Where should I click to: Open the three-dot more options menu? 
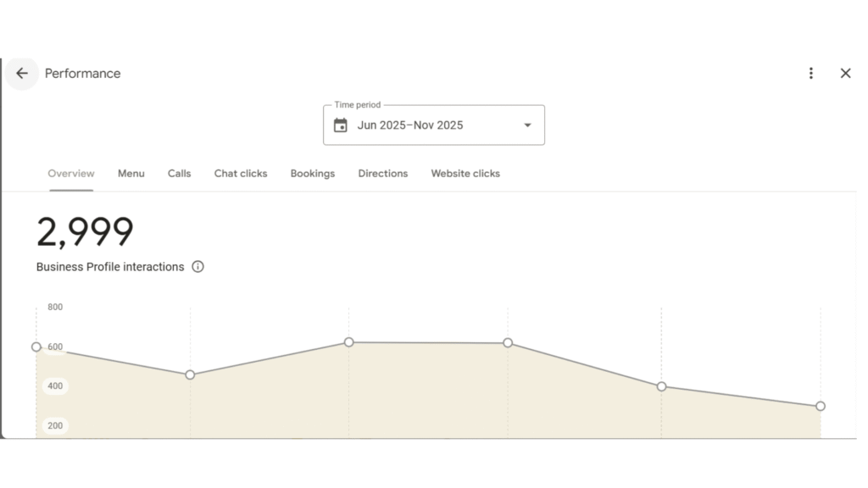click(x=811, y=74)
